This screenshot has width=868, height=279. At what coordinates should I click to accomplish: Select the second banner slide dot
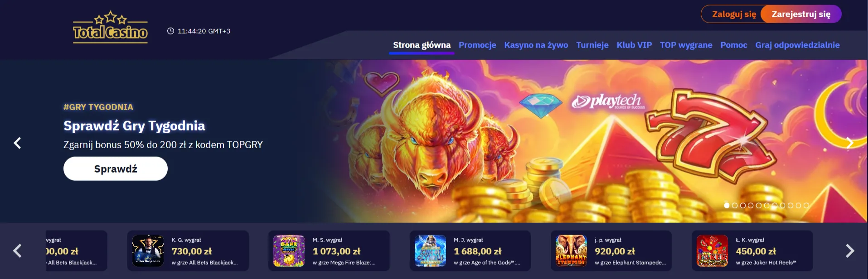735,205
